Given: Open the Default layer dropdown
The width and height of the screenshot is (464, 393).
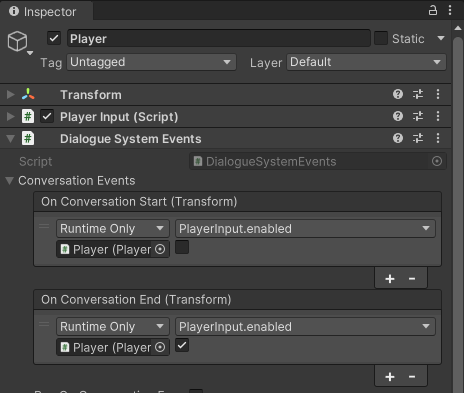Looking at the screenshot, I should point(366,62).
